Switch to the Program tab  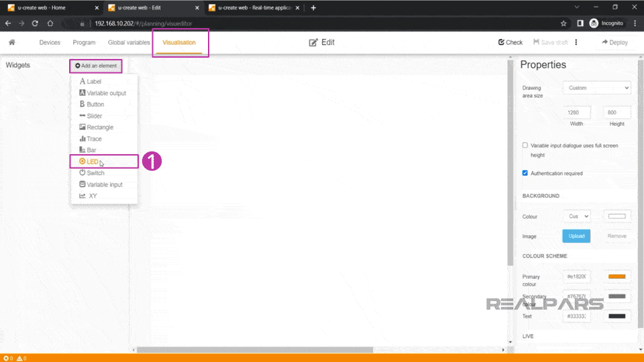85,42
